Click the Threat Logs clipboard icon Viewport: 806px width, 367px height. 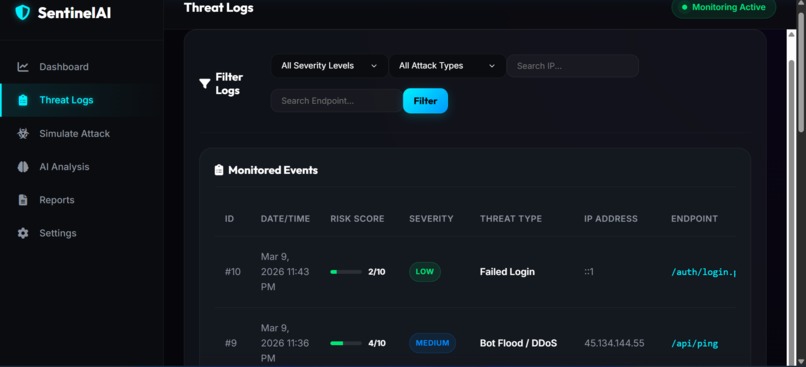23,100
